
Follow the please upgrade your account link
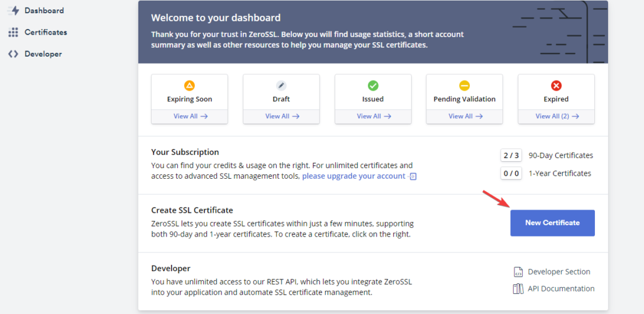click(353, 176)
